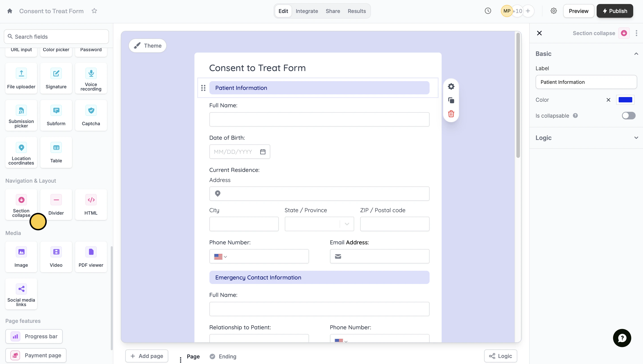Clear the section color value

click(608, 100)
